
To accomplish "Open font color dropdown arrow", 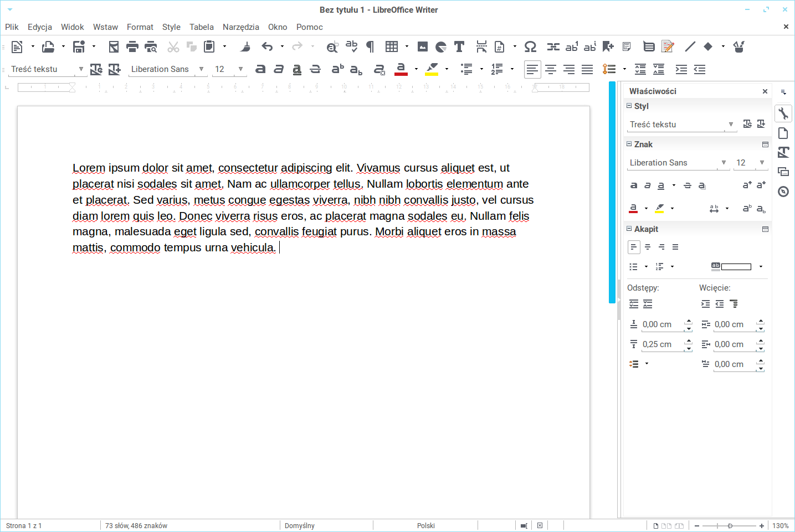I will click(x=416, y=69).
